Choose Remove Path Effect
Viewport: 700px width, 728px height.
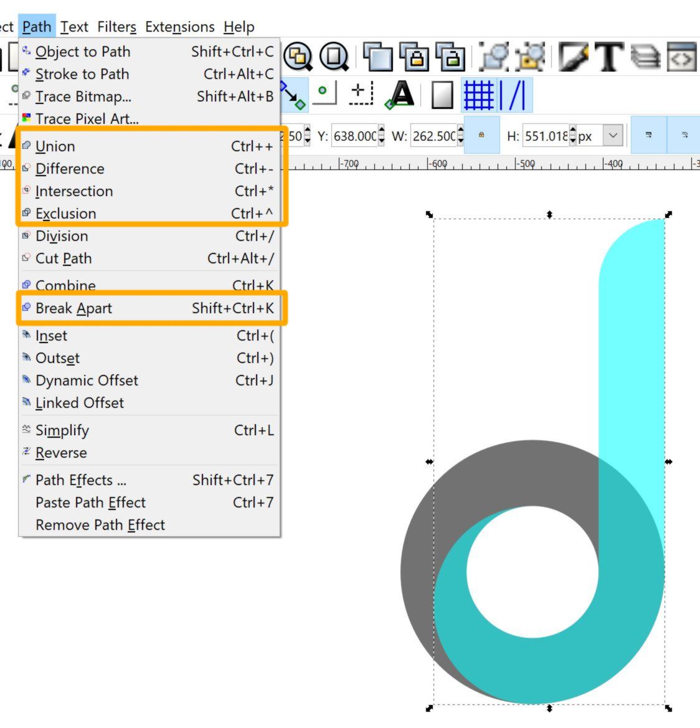[149, 524]
